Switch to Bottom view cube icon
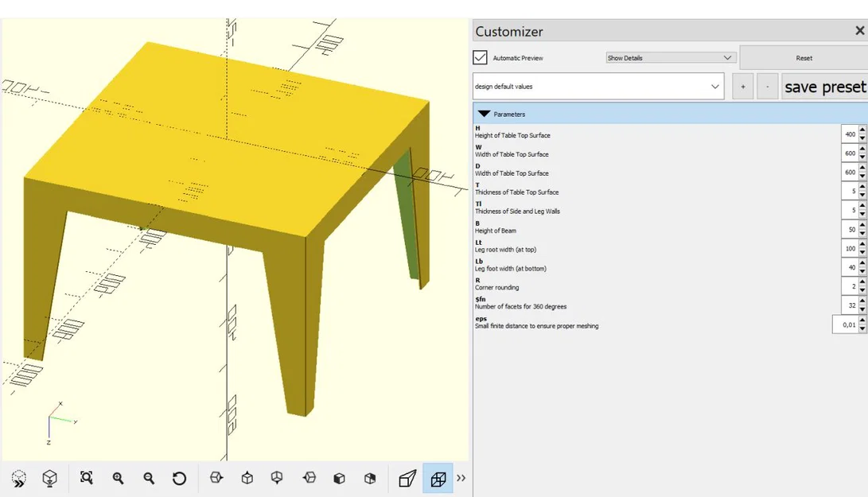 277,478
